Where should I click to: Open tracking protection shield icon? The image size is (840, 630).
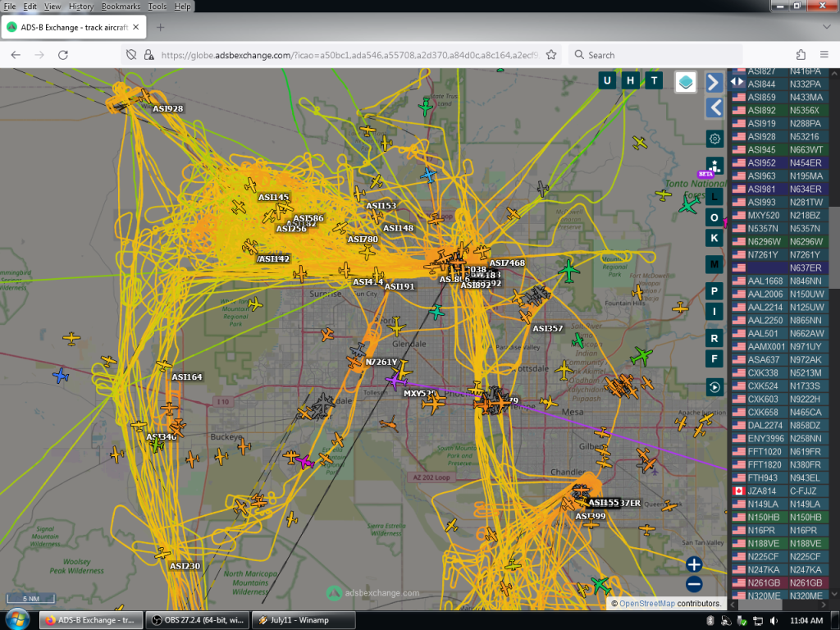[x=131, y=55]
